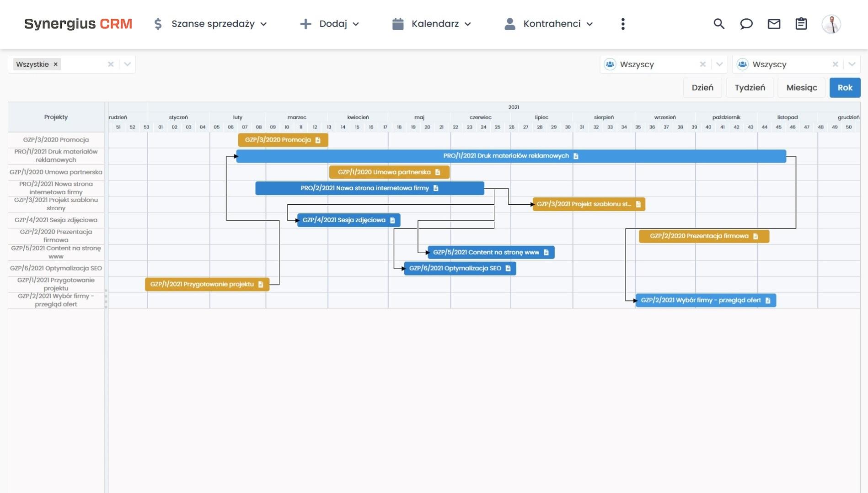Screen dimensions: 868x493
Task: Click the person icon for Kontrahenci
Action: tap(509, 23)
